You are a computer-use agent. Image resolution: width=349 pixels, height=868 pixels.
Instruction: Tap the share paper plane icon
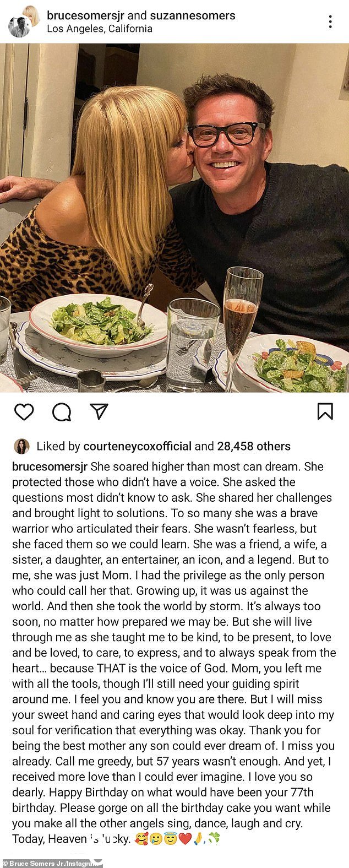(x=98, y=411)
